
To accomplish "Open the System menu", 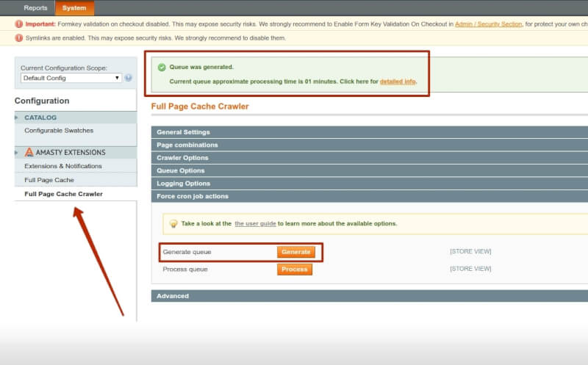I will pyautogui.click(x=73, y=8).
